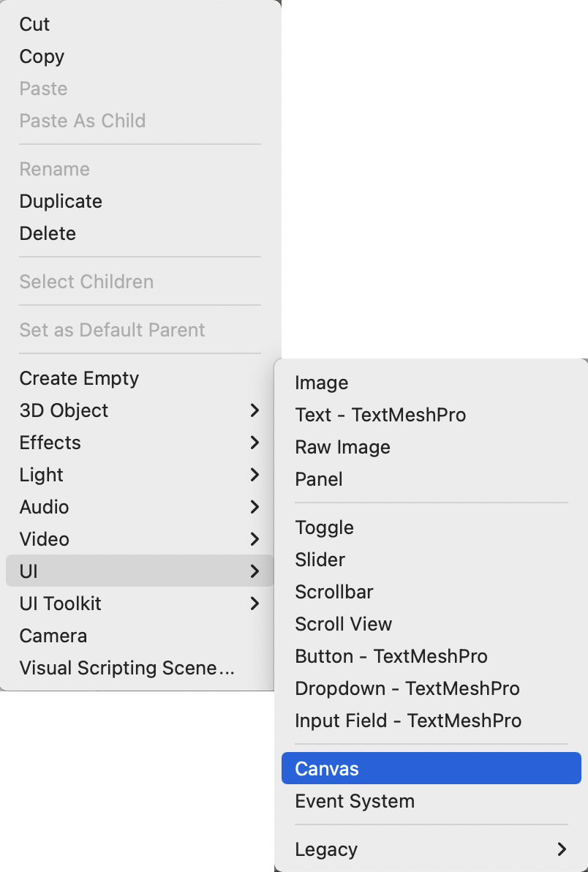Click Copy in the context menu
This screenshot has width=588, height=872.
(x=42, y=56)
